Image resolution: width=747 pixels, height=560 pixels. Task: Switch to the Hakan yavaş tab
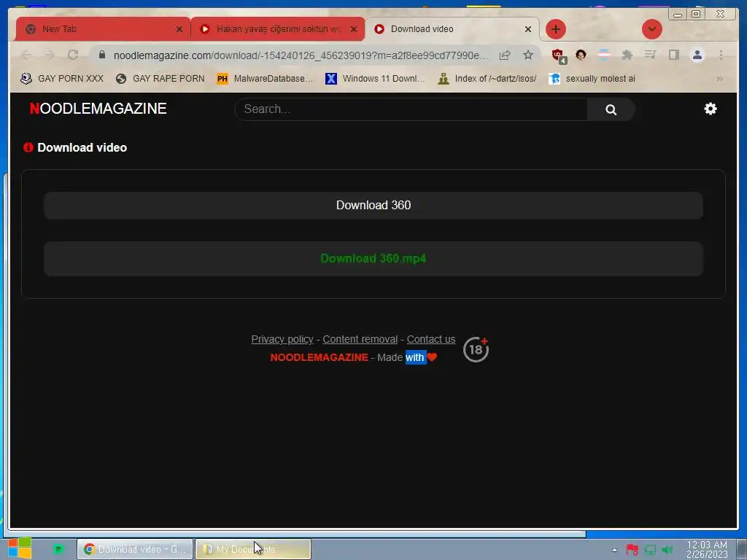[277, 29]
